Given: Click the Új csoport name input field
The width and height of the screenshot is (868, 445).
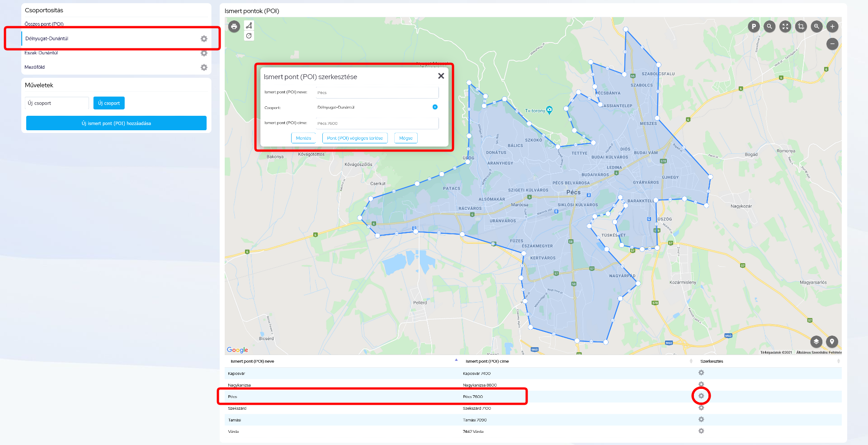Looking at the screenshot, I should click(x=57, y=103).
